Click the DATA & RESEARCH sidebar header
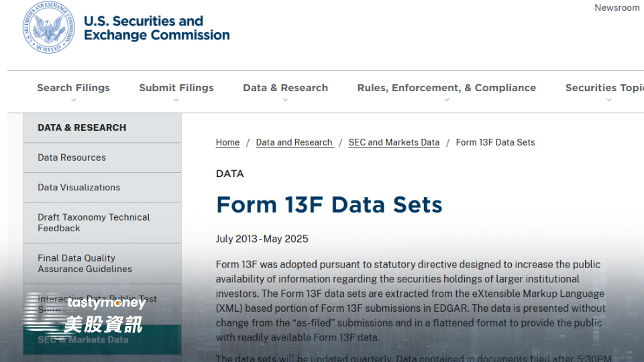 102,127
